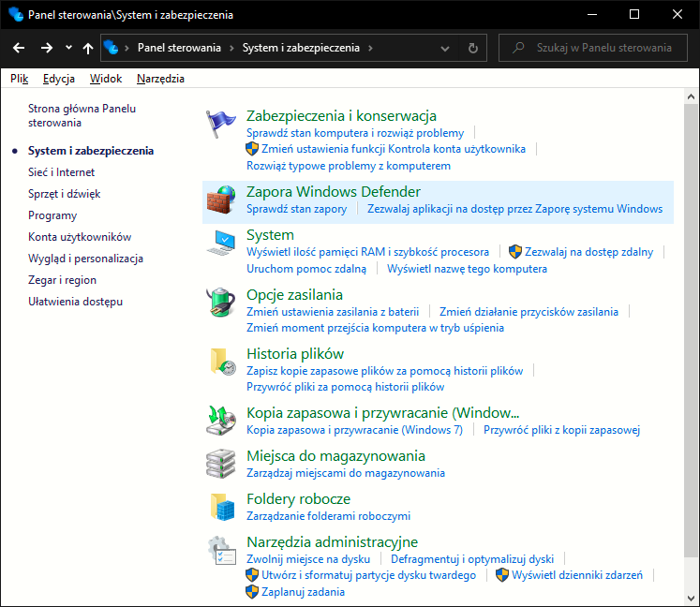Open recent locations dropdown arrow
The image size is (700, 607).
(68, 48)
